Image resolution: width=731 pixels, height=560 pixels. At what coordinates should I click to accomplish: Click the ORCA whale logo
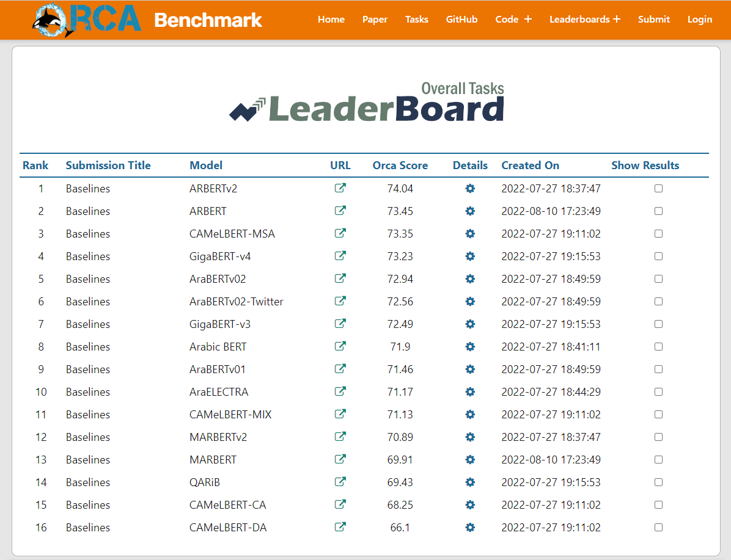coord(87,20)
